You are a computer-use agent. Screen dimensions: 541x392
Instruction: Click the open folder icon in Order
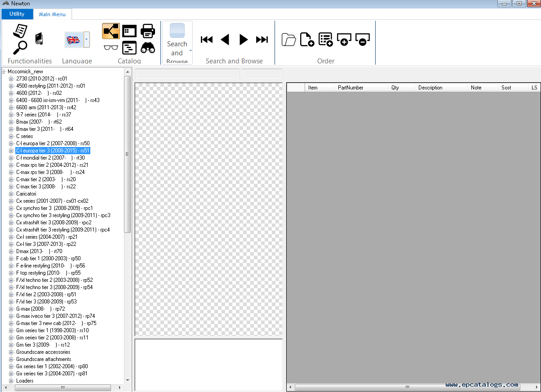tap(288, 40)
